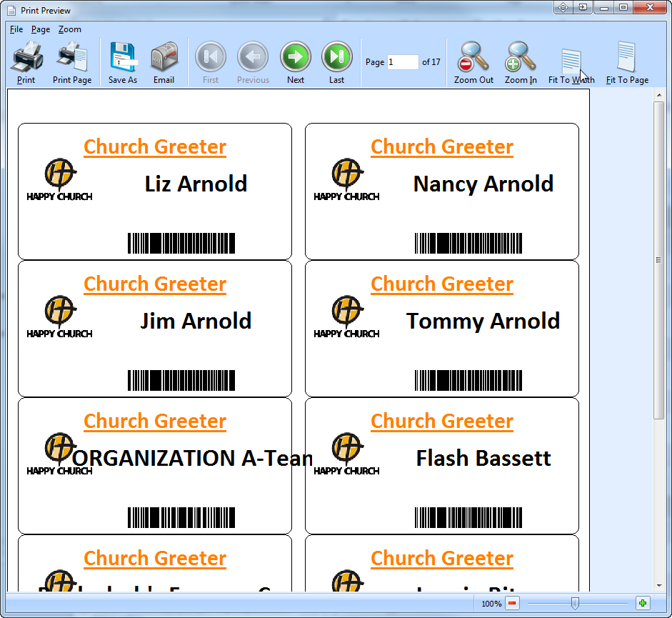
Task: Click the Page number input field
Action: [403, 62]
